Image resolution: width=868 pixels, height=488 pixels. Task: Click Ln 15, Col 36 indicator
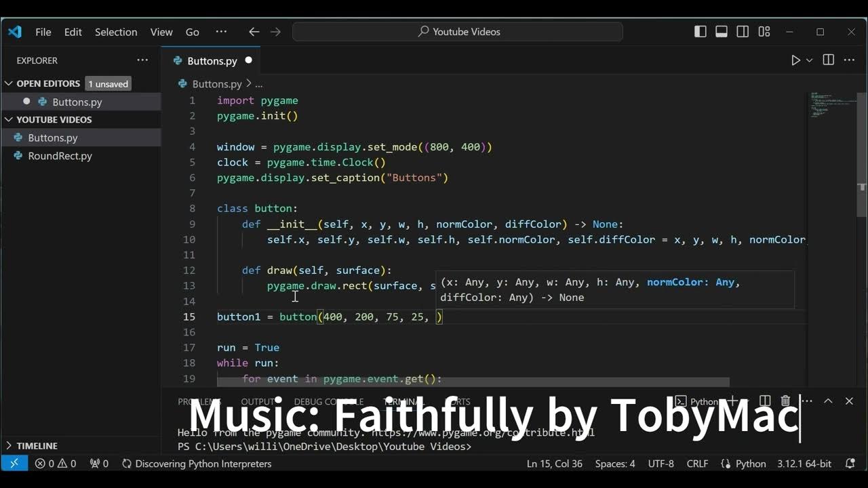(x=555, y=464)
